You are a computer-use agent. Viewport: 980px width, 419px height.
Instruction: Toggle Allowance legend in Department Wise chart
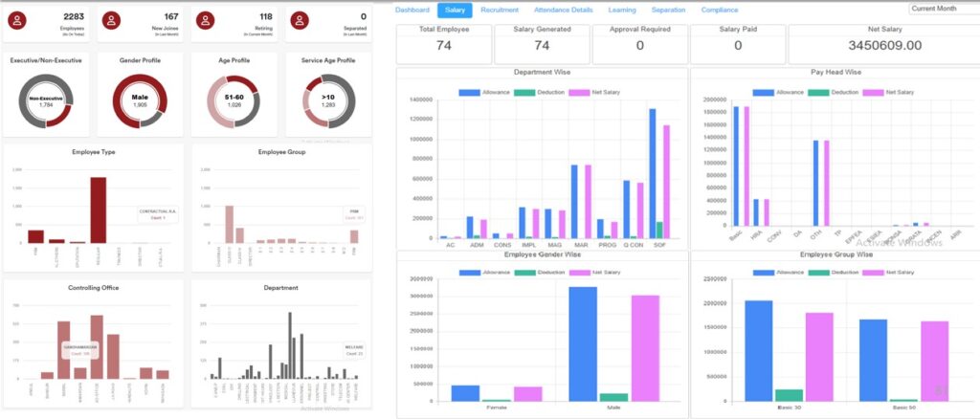483,92
